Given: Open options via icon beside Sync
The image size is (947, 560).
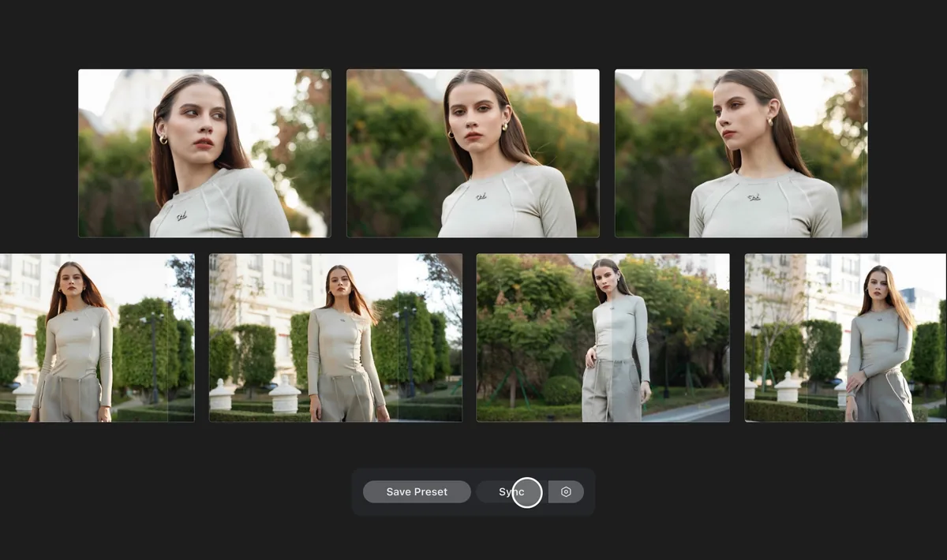Looking at the screenshot, I should 566,491.
